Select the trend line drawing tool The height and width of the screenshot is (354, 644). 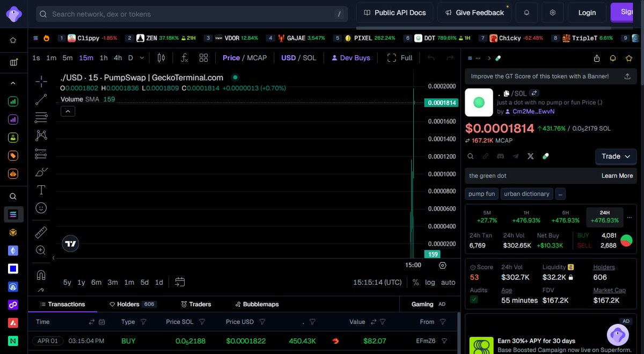tap(41, 99)
